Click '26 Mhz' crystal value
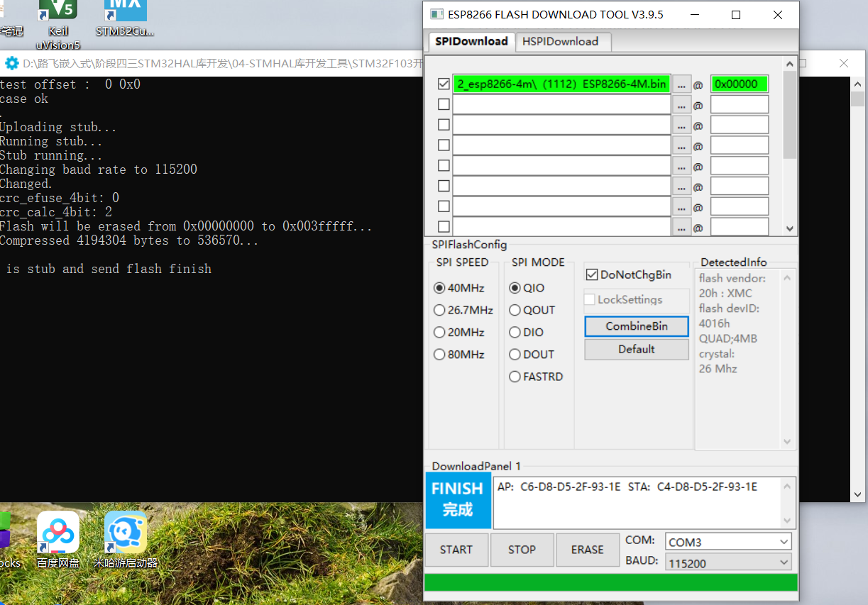 718,369
